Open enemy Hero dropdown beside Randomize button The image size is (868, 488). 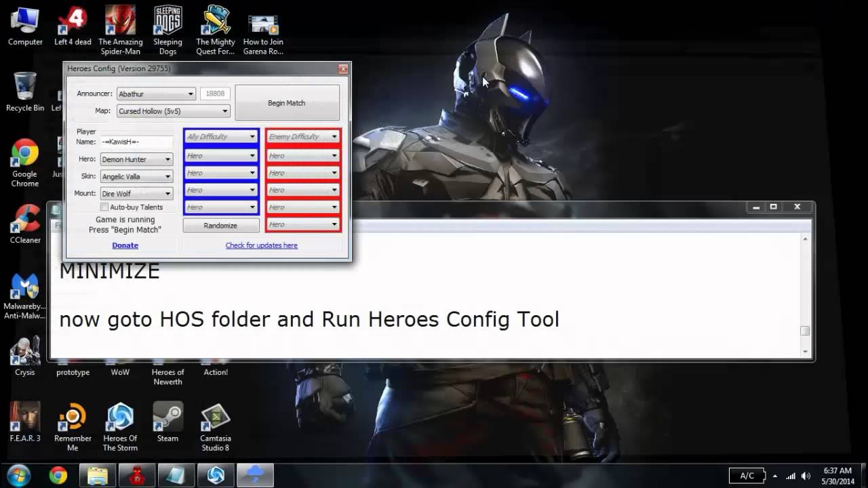point(303,224)
